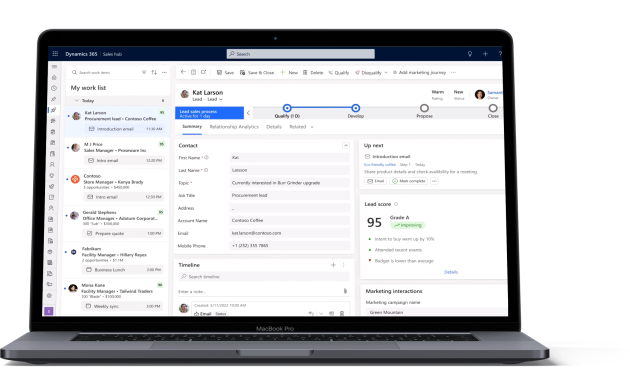Image resolution: width=630 pixels, height=369 pixels.
Task: Open the Details link under Lead score
Action: tap(451, 272)
